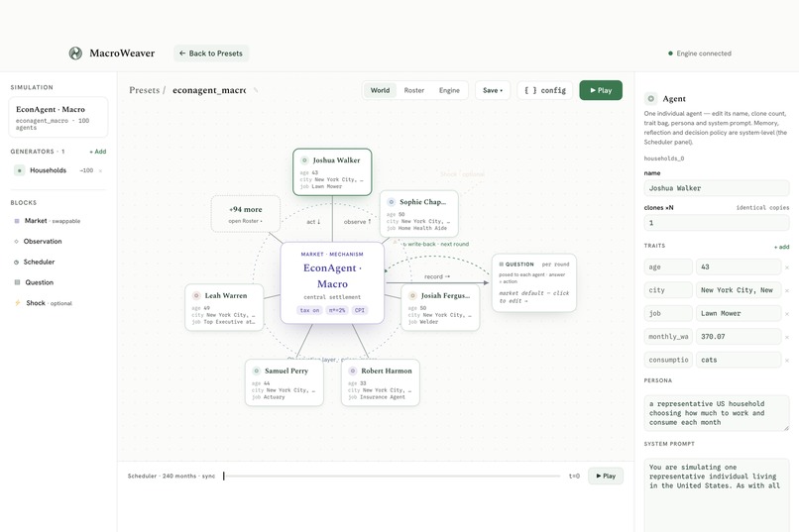Remove the consumptio trait
This screenshot has height=532, width=799.
(x=787, y=361)
